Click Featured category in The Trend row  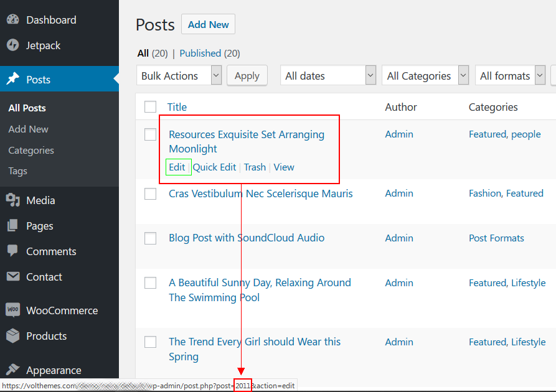488,342
